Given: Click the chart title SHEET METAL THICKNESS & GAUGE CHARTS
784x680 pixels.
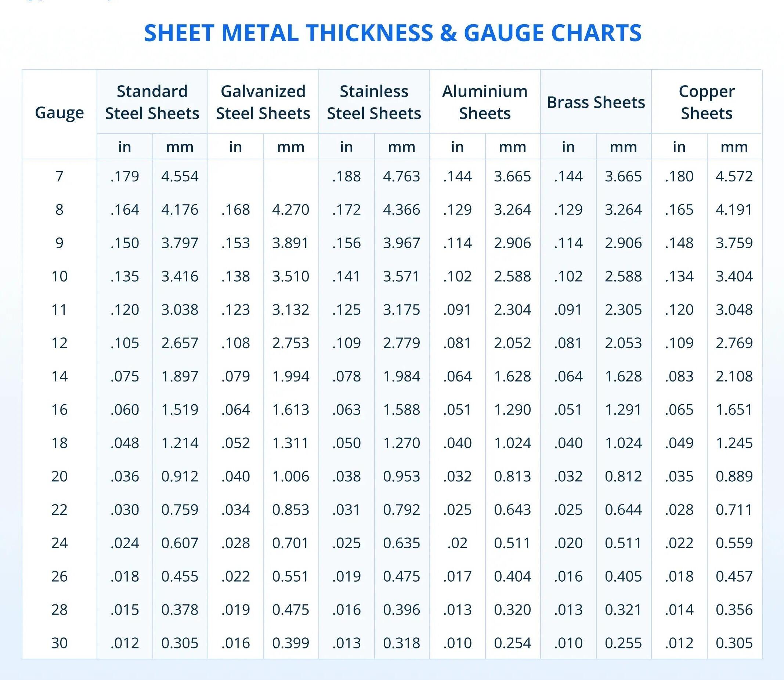Looking at the screenshot, I should click(x=392, y=34).
